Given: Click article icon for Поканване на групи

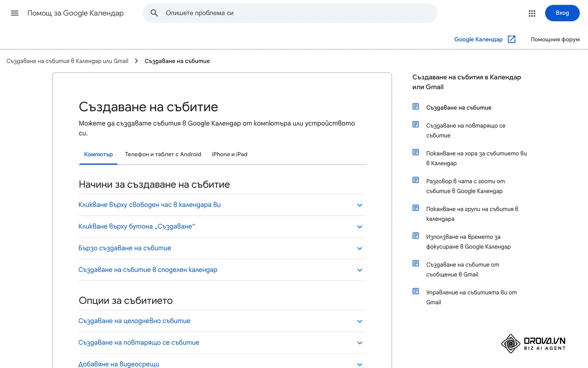Looking at the screenshot, I should click(416, 208).
